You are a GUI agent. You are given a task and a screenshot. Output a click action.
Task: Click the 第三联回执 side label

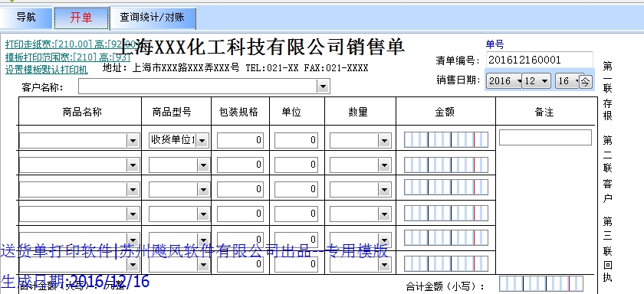point(607,250)
